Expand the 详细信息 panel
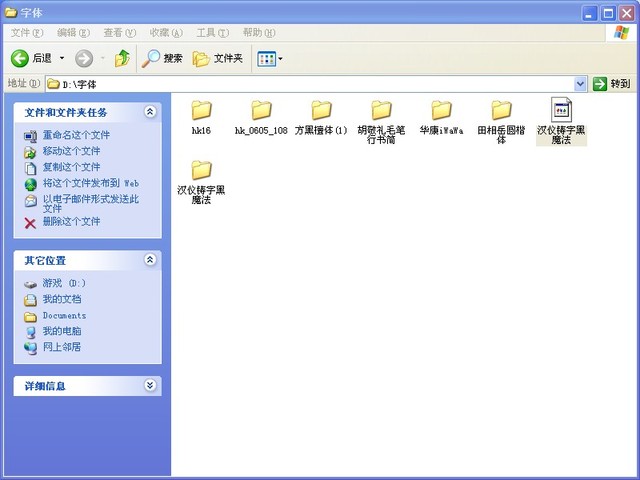Viewport: 640px width, 480px height. tap(150, 385)
